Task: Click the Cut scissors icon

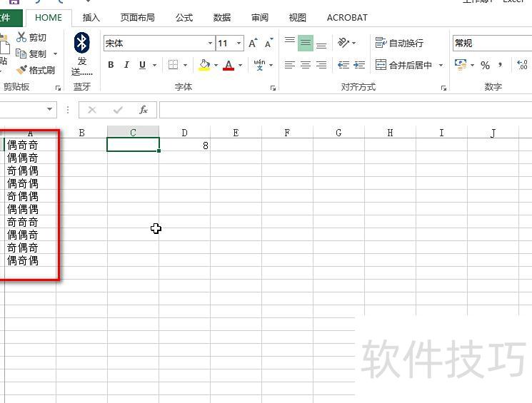Action: [x=21, y=37]
